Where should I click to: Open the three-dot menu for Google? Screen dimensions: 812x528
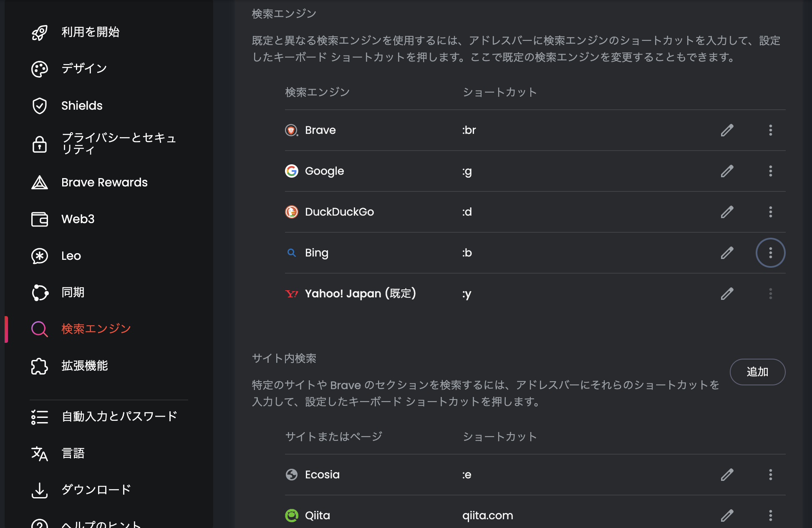pos(771,171)
